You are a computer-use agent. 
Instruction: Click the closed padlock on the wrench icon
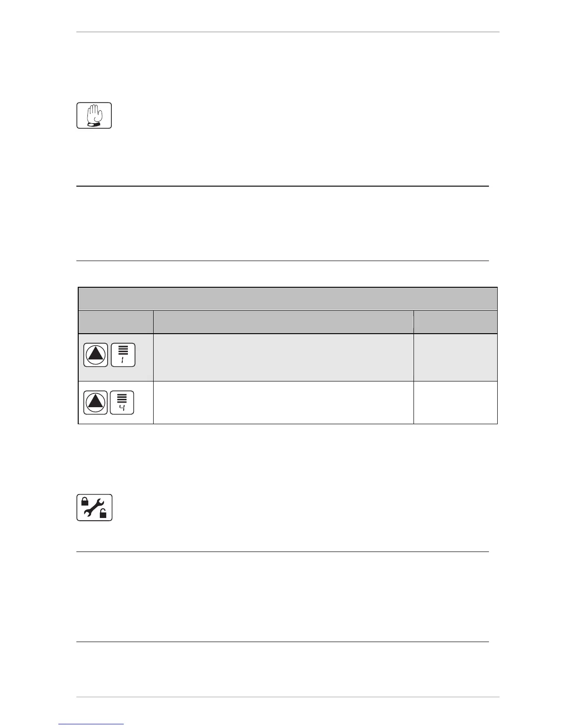85,501
